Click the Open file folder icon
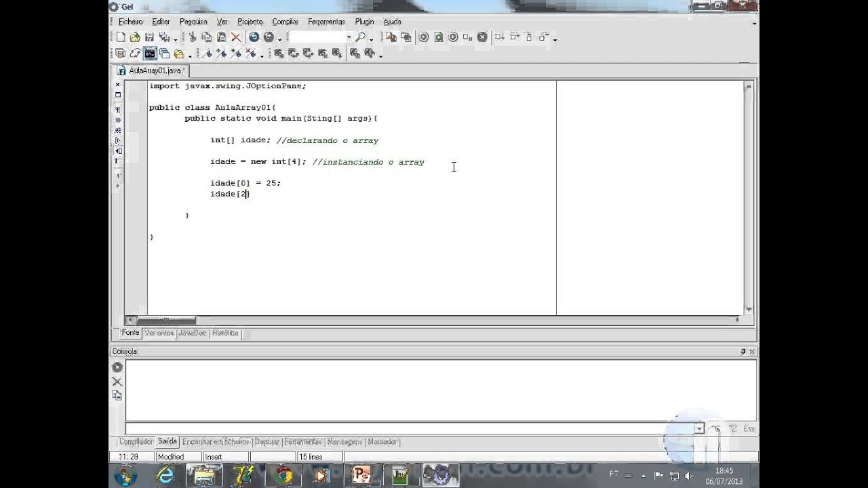 tap(135, 37)
